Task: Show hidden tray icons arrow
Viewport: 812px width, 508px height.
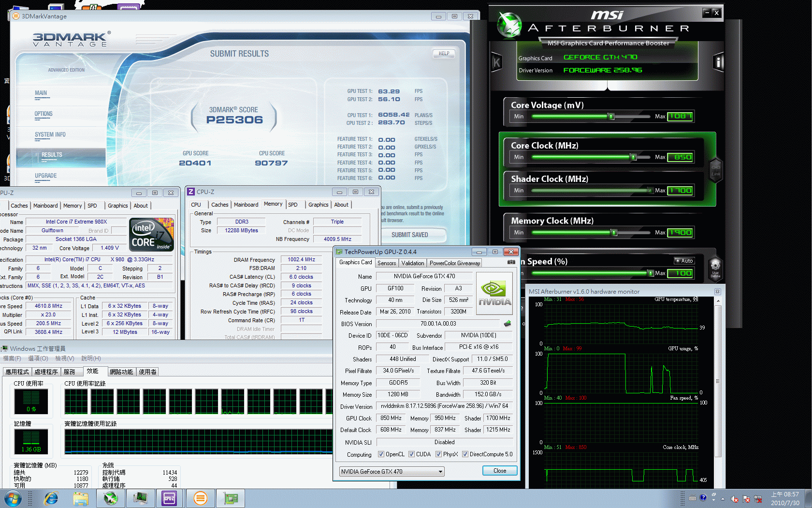Action: pyautogui.click(x=723, y=499)
